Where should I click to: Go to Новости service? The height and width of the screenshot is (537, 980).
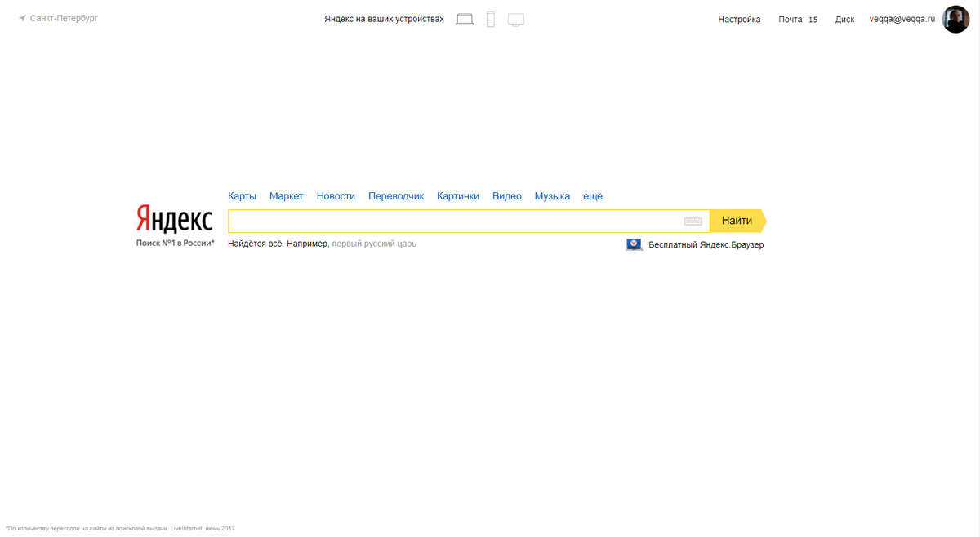click(x=336, y=196)
